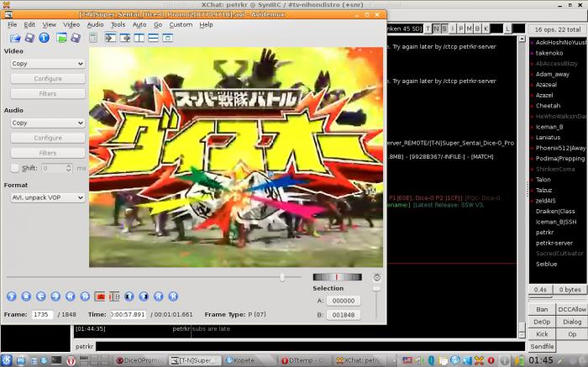Click the Selection A value 000000
The width and height of the screenshot is (588, 367).
click(x=343, y=301)
